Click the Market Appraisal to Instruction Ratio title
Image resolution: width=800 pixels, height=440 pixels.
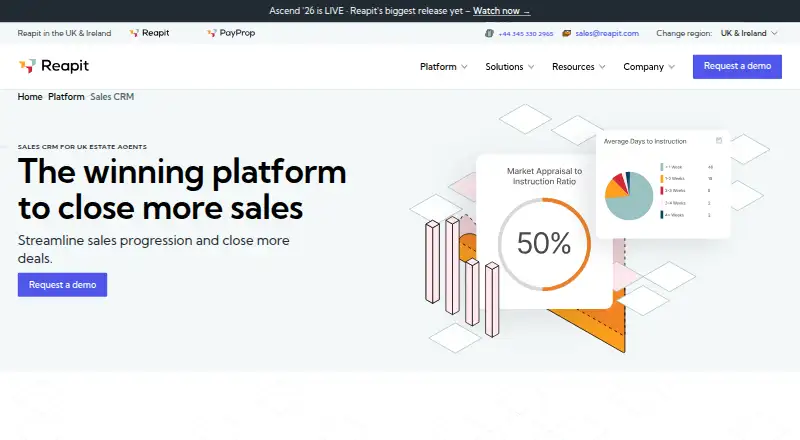coord(544,176)
